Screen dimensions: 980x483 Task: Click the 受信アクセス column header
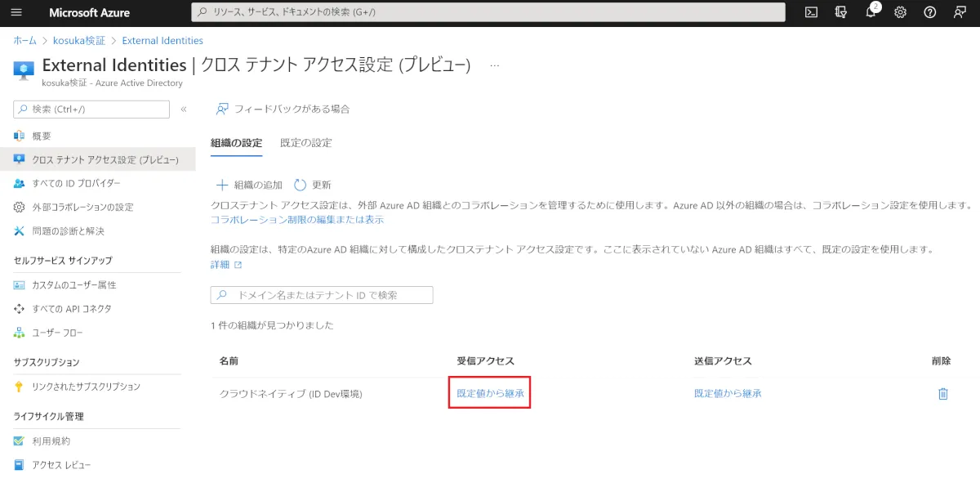tap(485, 360)
